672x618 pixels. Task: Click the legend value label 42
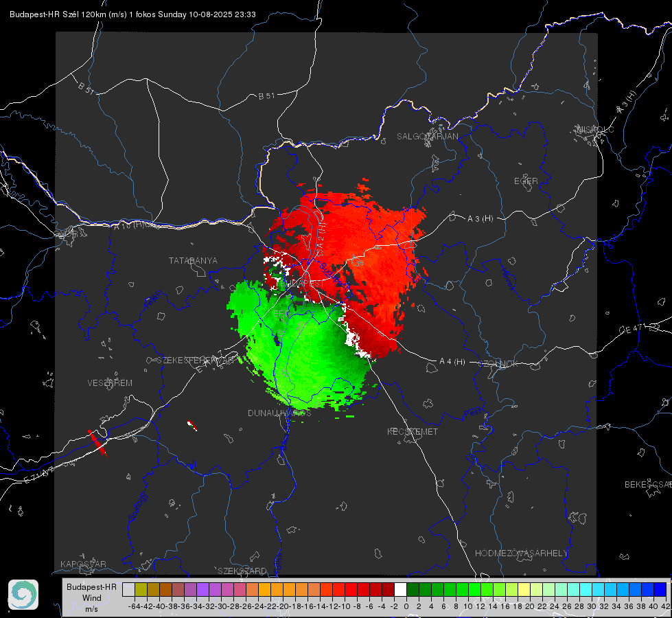pos(666,606)
